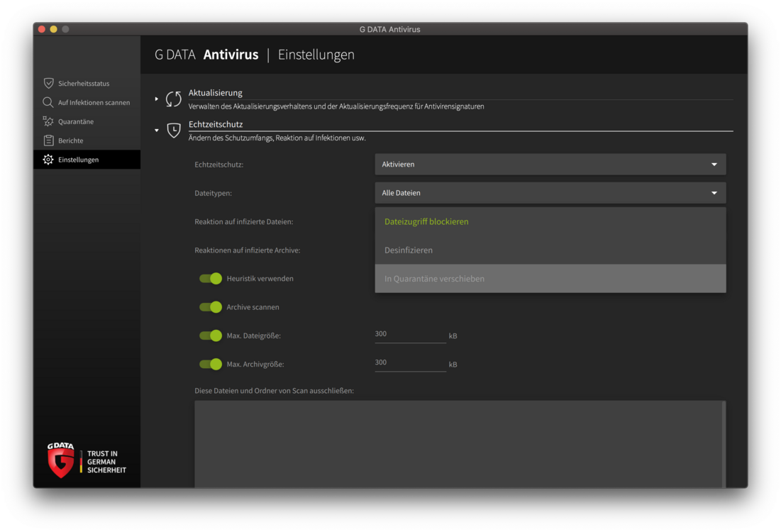Click the Reaktion auf infizierte Dateien label
Viewport: 781px width, 532px height.
pyautogui.click(x=243, y=221)
